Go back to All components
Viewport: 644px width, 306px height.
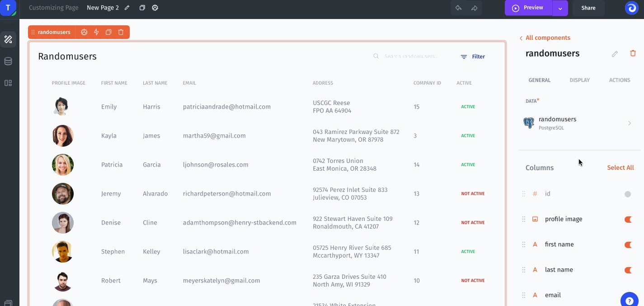click(x=545, y=38)
